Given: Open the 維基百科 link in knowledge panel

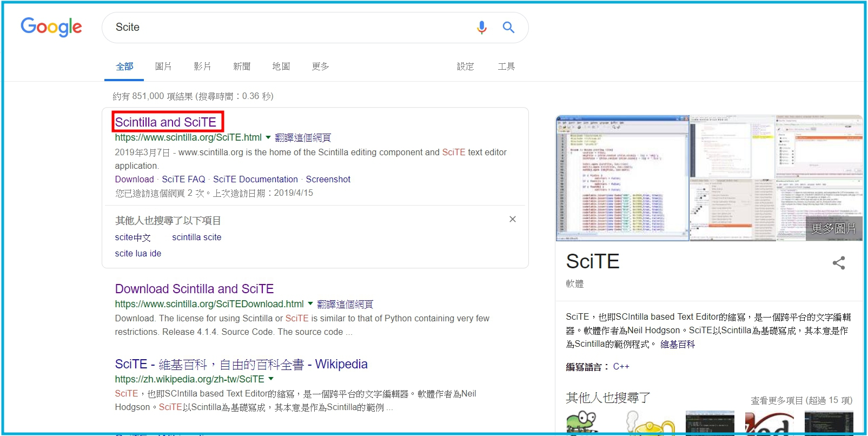Looking at the screenshot, I should point(678,344).
